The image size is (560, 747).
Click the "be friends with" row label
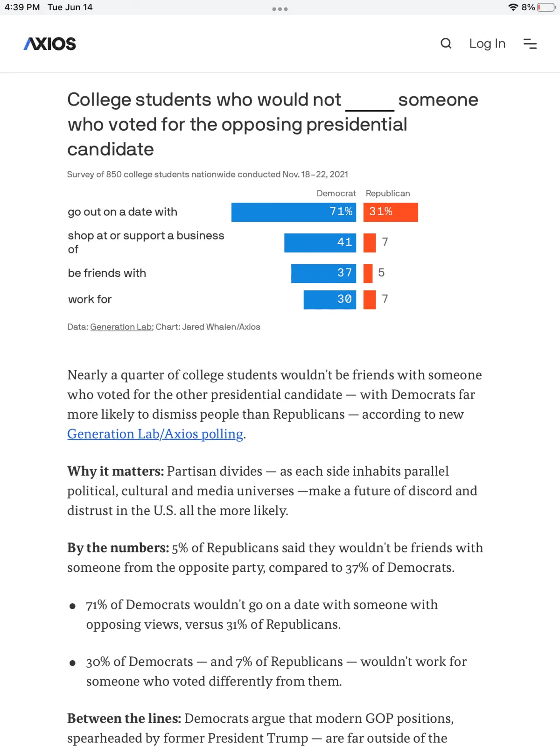click(107, 273)
